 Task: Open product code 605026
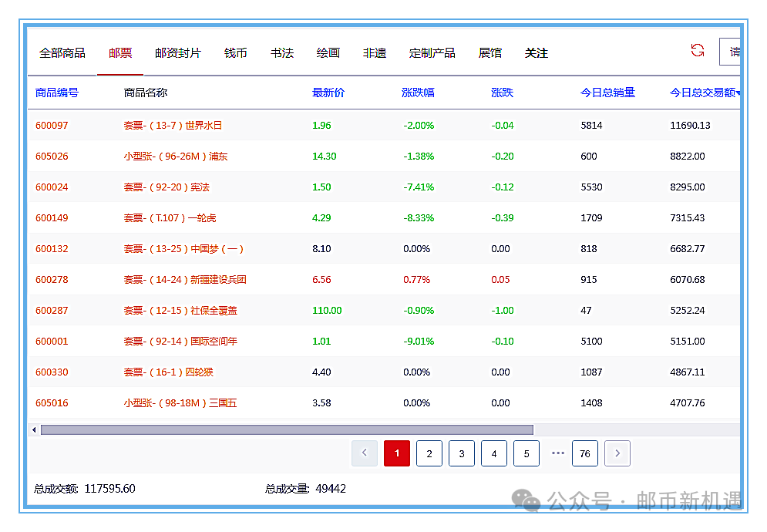point(52,156)
